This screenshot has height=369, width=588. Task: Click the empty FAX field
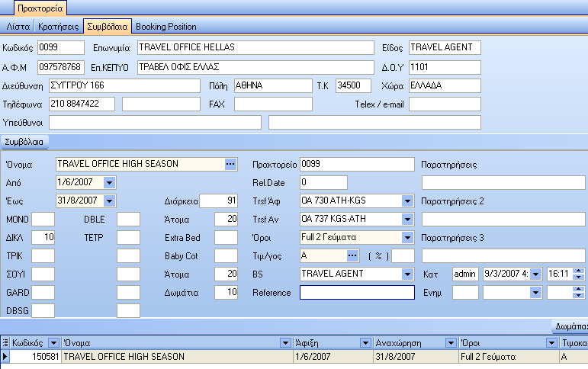273,104
